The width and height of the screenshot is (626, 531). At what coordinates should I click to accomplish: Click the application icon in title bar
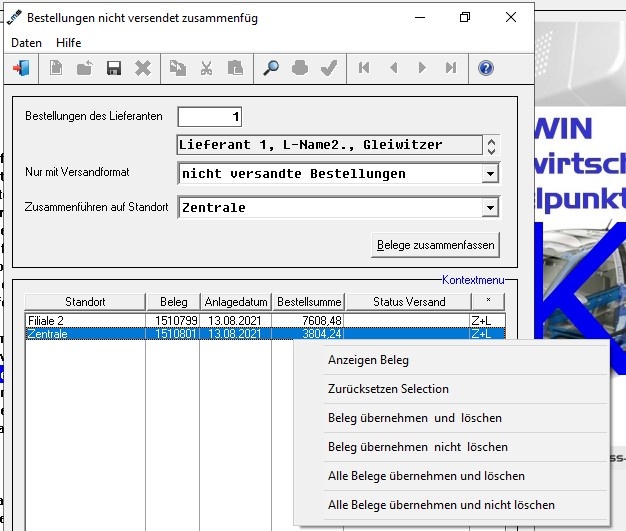coord(14,18)
